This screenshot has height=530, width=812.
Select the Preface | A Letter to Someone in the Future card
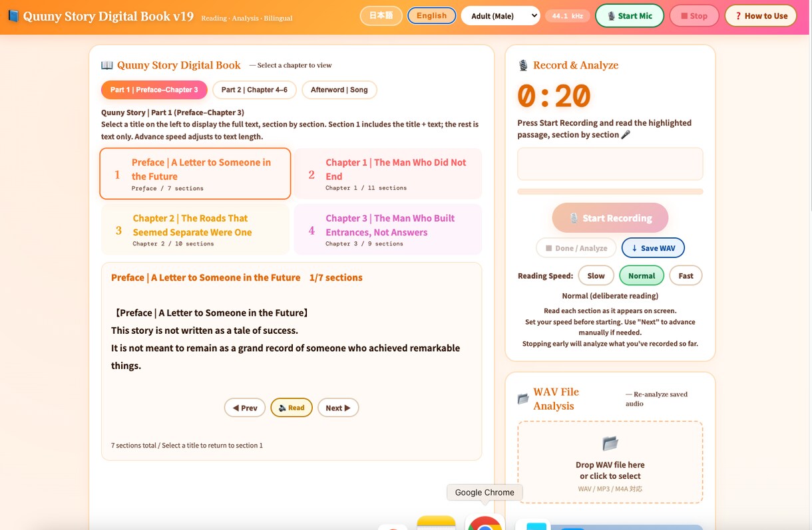tap(195, 174)
